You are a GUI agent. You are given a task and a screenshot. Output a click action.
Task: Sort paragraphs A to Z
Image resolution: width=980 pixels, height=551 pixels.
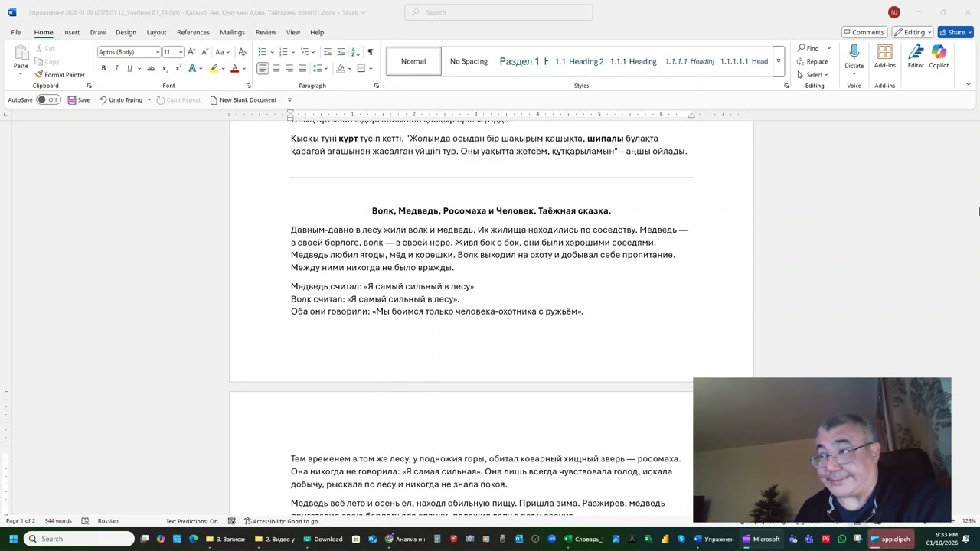coord(355,52)
